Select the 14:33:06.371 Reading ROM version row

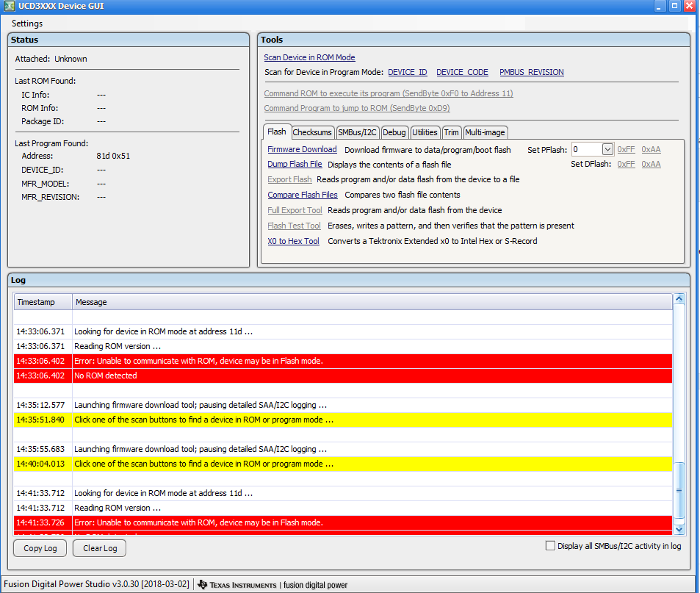[x=343, y=347]
